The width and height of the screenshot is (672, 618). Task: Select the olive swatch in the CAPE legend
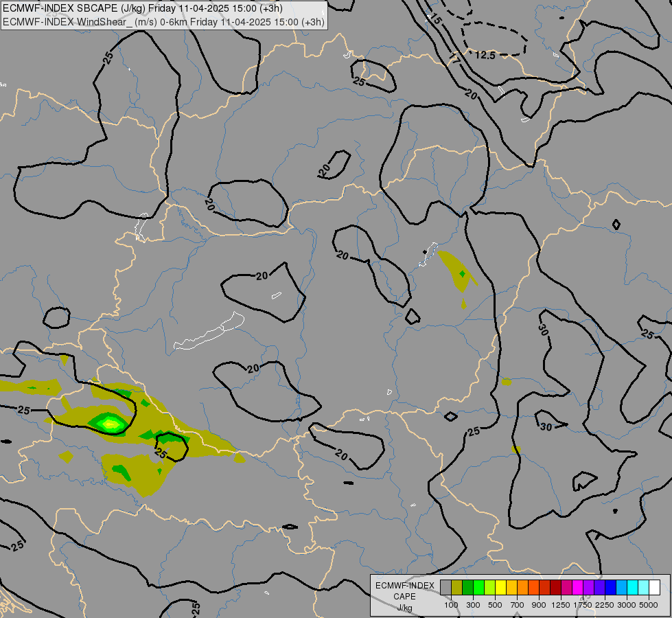click(x=457, y=587)
